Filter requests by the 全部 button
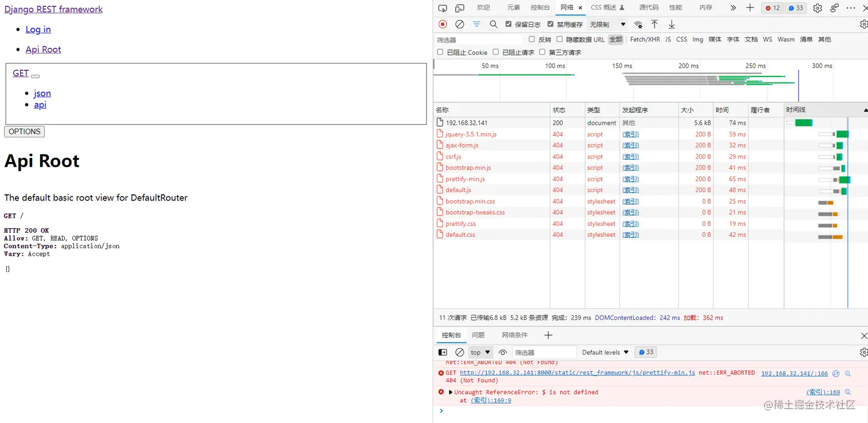This screenshot has height=423, width=868. 616,40
